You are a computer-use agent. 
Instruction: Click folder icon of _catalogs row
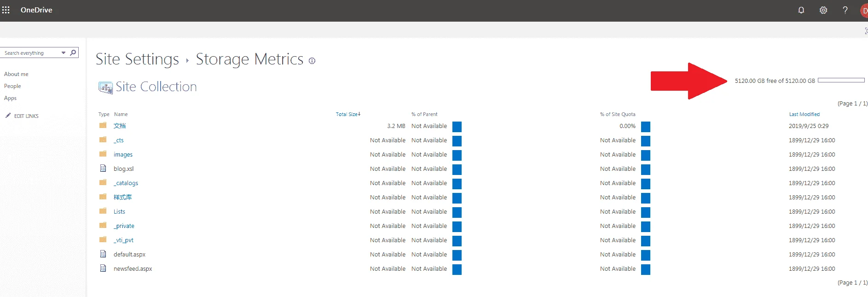click(x=103, y=182)
